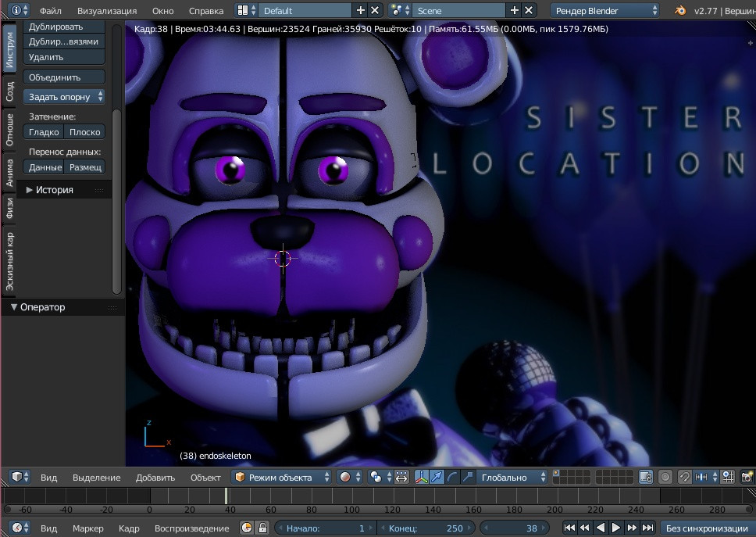The width and height of the screenshot is (756, 537).
Task: Open the viewport shading sphere selector
Action: tap(350, 477)
